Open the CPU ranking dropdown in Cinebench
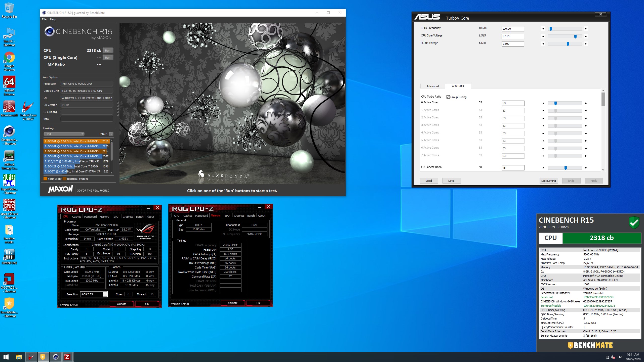This screenshot has width=644, height=362. pos(64,134)
